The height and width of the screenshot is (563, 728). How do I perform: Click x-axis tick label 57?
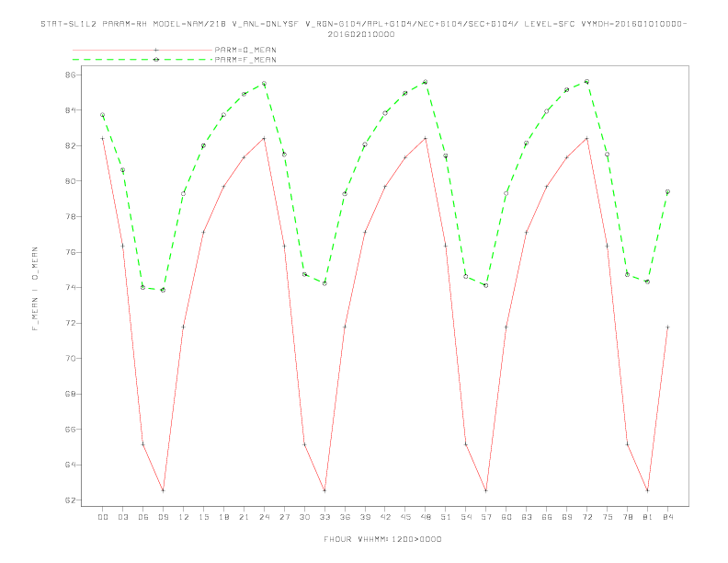point(486,517)
